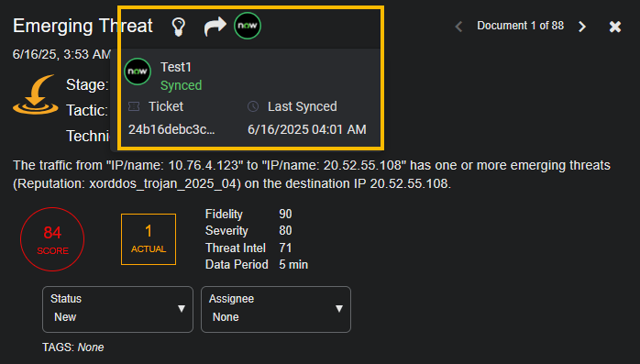Viewport: 640px width, 364px height.
Task: Click the share arrow icon
Action: point(215,27)
